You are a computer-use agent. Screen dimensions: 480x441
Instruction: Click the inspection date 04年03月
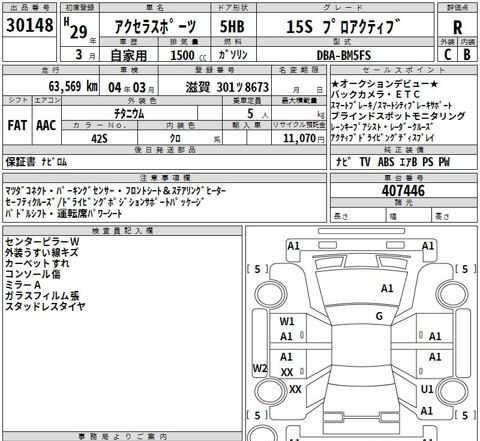pos(131,88)
